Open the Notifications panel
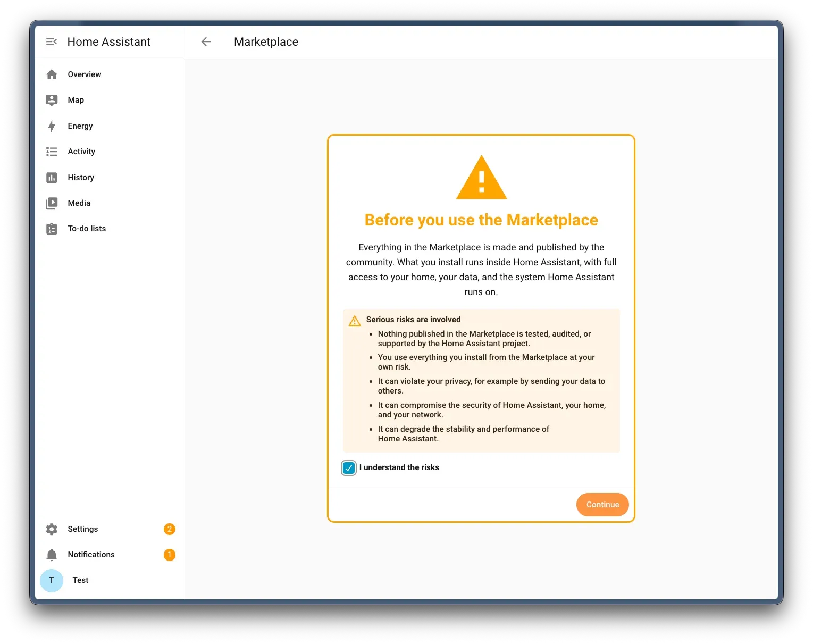 110,555
